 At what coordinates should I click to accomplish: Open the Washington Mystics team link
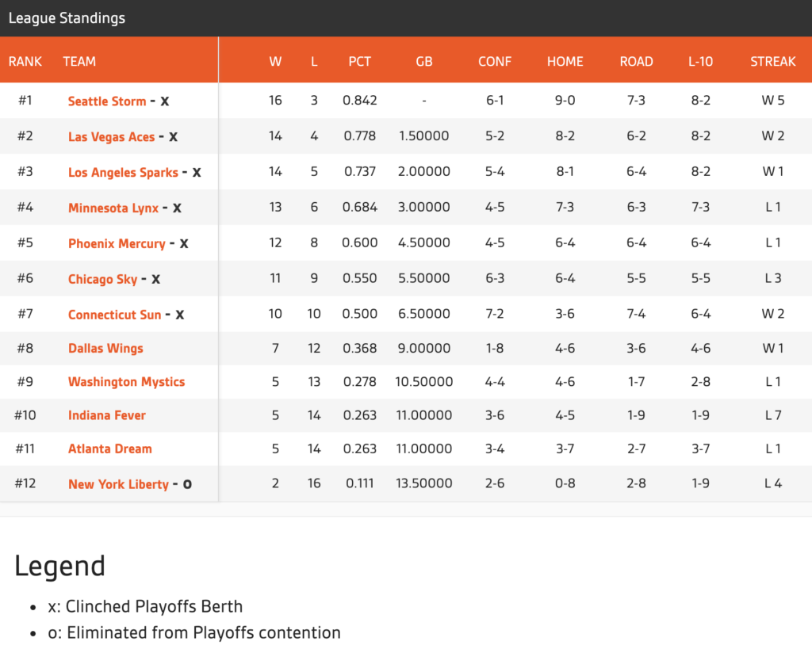pos(126,382)
